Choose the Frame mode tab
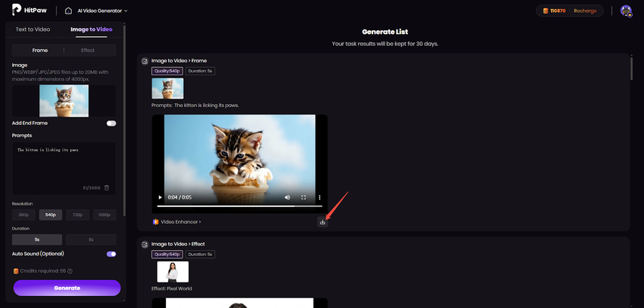 40,50
